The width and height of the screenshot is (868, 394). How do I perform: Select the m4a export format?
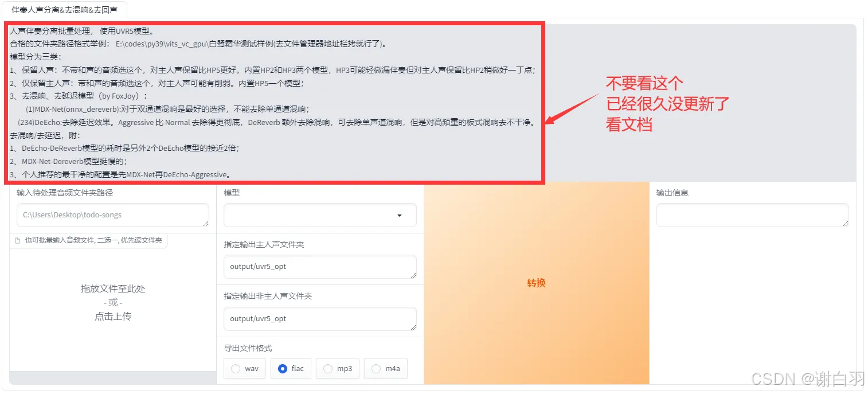386,369
